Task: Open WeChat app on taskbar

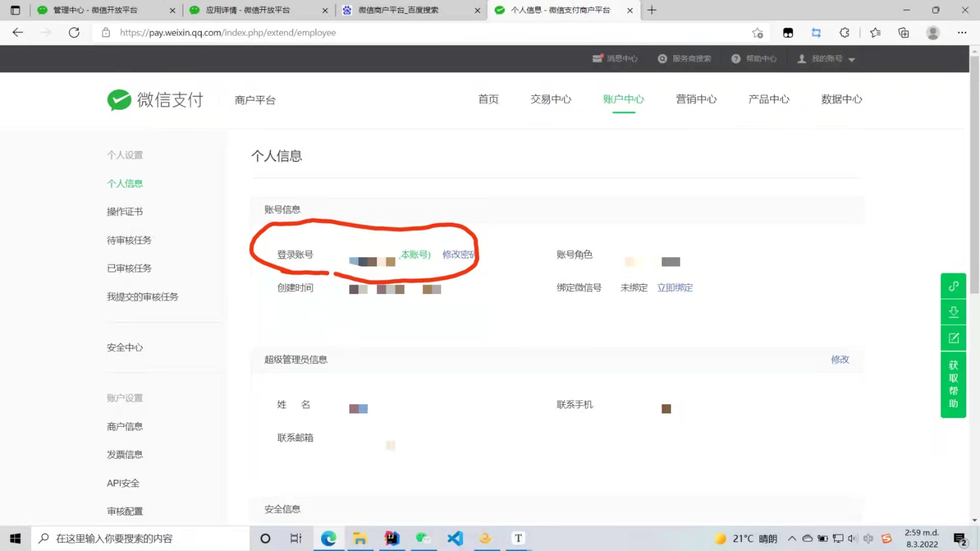Action: (423, 539)
